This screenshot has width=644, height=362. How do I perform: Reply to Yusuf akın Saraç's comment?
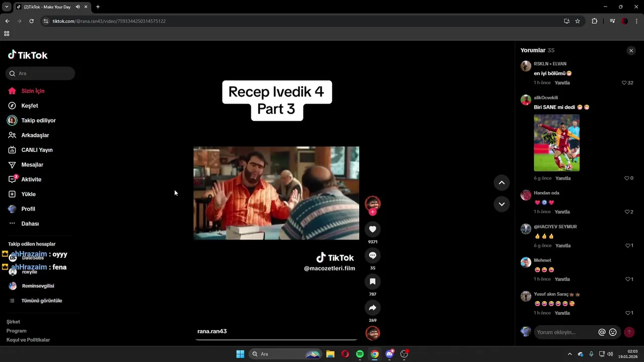pos(562,313)
